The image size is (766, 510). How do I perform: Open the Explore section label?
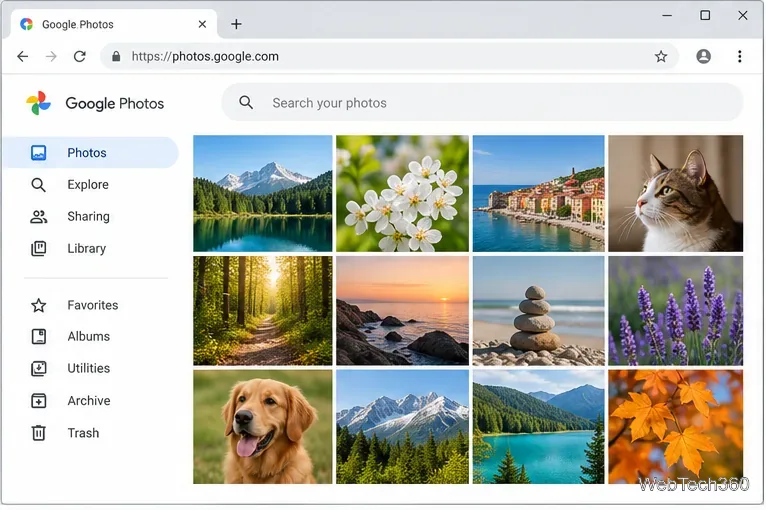(x=88, y=185)
